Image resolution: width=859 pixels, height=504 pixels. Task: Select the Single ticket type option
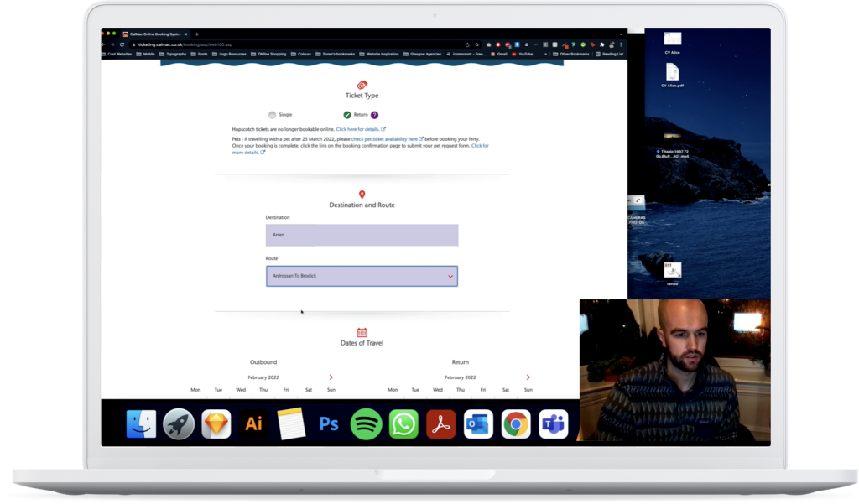pyautogui.click(x=273, y=115)
